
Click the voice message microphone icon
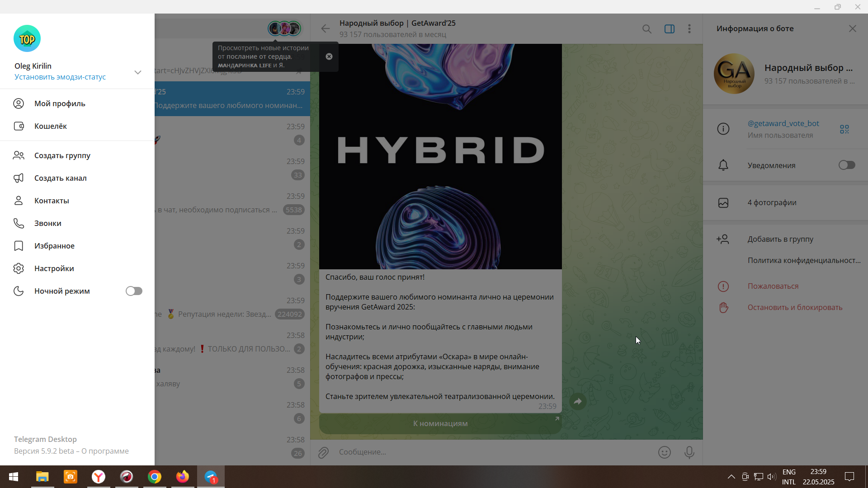pos(689,452)
